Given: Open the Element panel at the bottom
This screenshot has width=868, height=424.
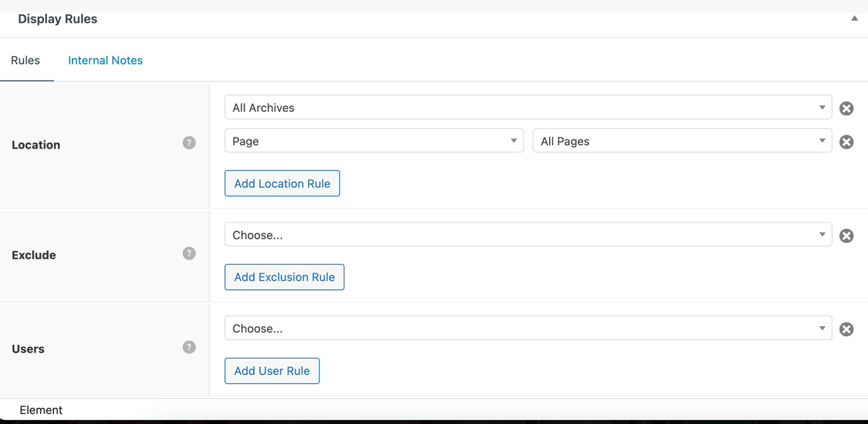Looking at the screenshot, I should 41,410.
